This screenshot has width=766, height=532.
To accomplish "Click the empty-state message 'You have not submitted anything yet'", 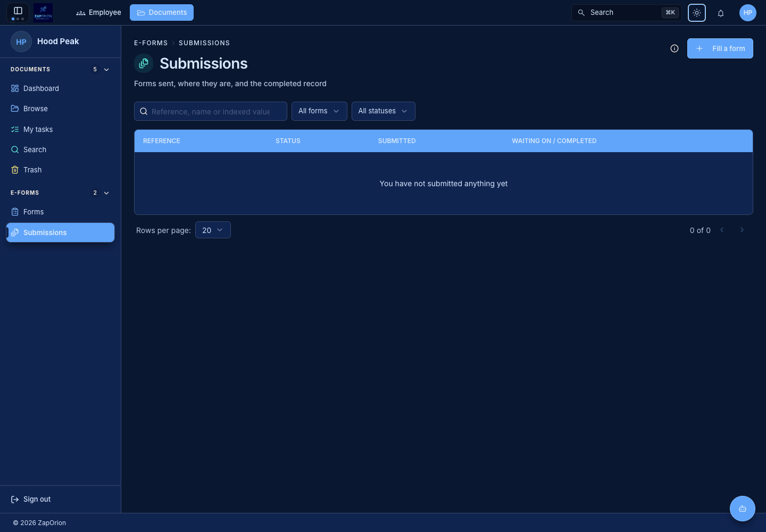I will tap(444, 184).
